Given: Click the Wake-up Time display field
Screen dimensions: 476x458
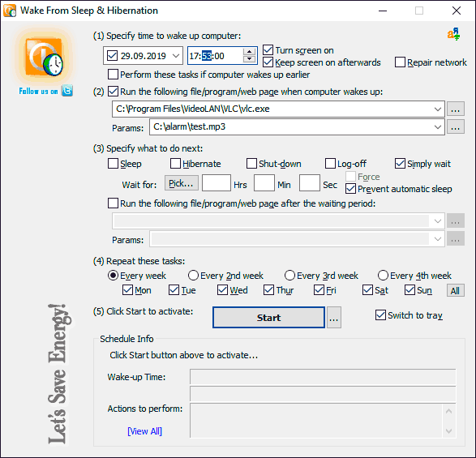Looking at the screenshot, I should point(323,377).
